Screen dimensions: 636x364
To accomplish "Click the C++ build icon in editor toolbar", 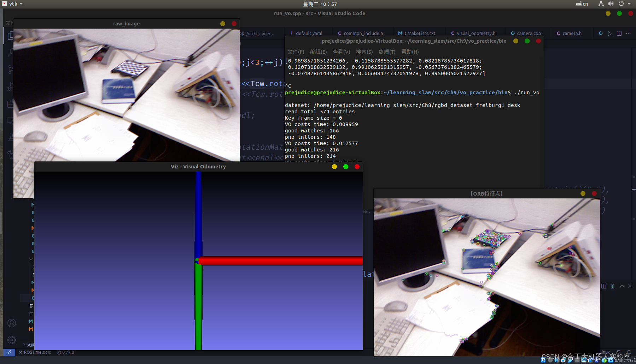I will 601,33.
